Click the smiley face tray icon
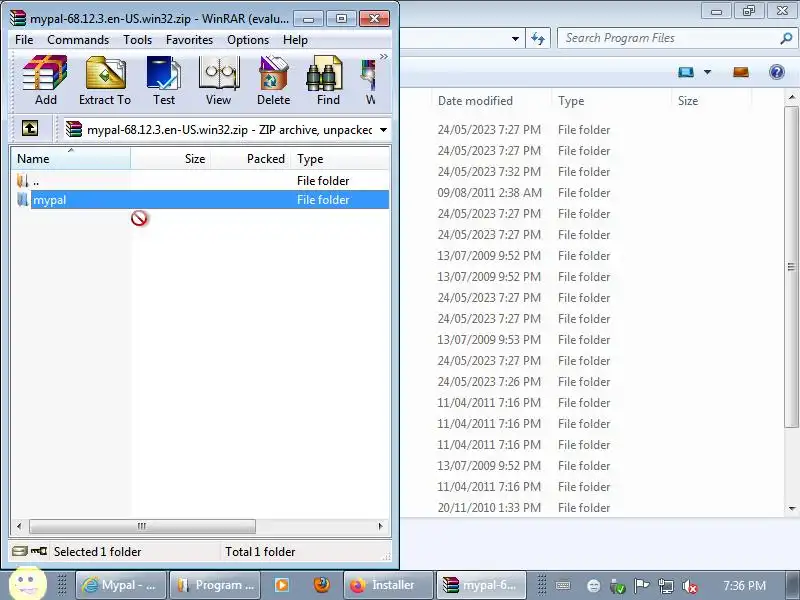Viewport: 800px width, 600px height. pyautogui.click(x=593, y=586)
